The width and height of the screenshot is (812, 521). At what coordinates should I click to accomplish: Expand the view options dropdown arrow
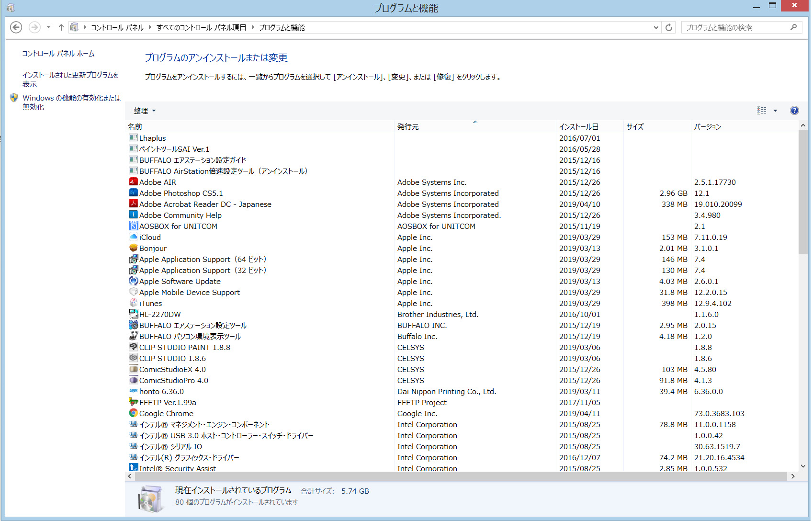pyautogui.click(x=775, y=111)
